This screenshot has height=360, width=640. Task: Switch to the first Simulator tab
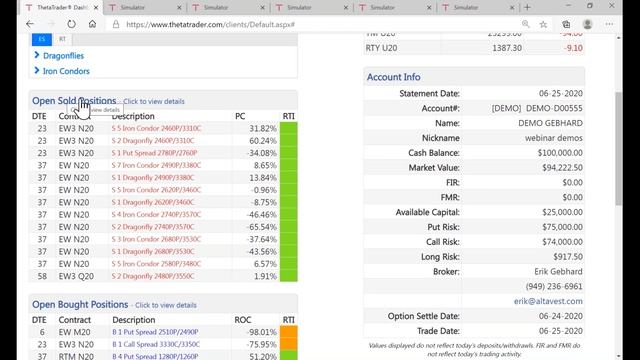click(x=144, y=7)
